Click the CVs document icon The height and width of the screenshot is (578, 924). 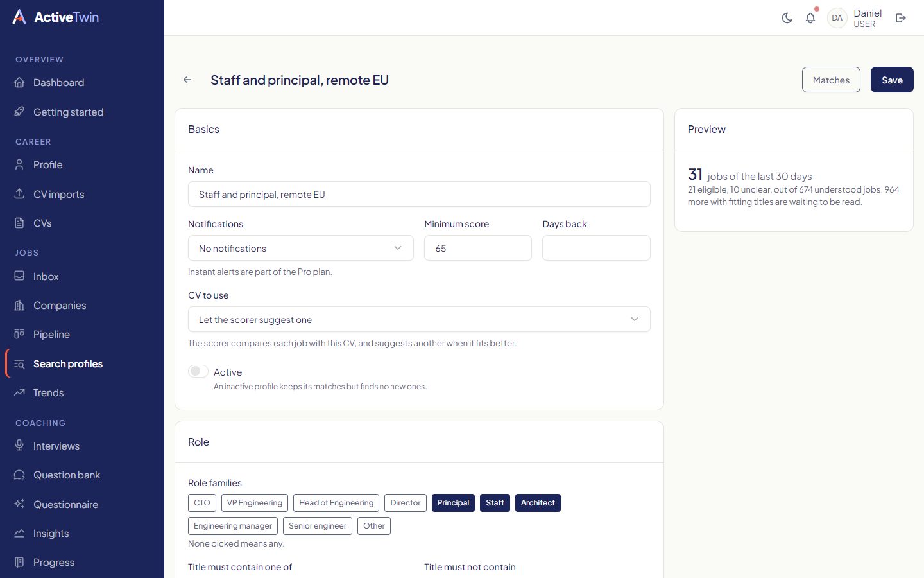[x=19, y=223]
